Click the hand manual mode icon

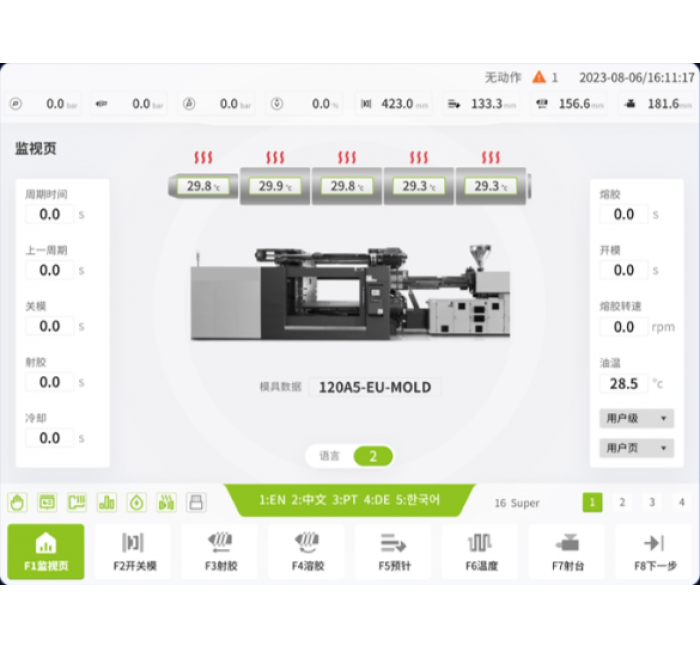[x=17, y=502]
